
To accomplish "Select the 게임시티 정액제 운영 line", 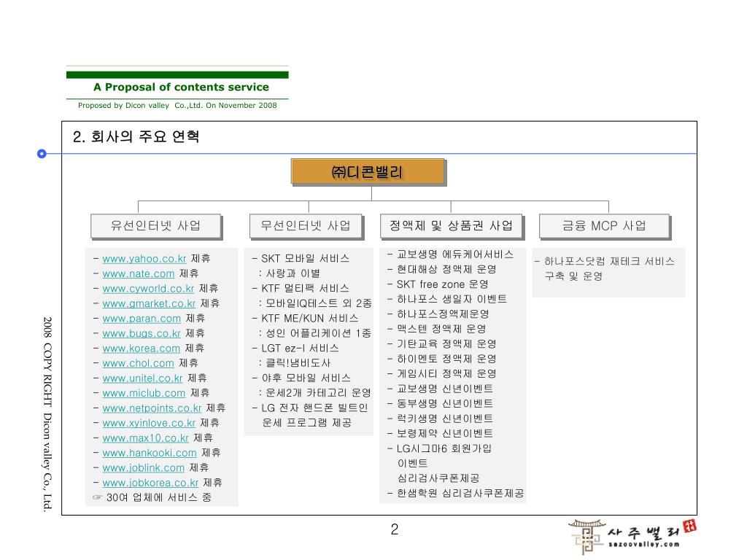I will coord(441,374).
